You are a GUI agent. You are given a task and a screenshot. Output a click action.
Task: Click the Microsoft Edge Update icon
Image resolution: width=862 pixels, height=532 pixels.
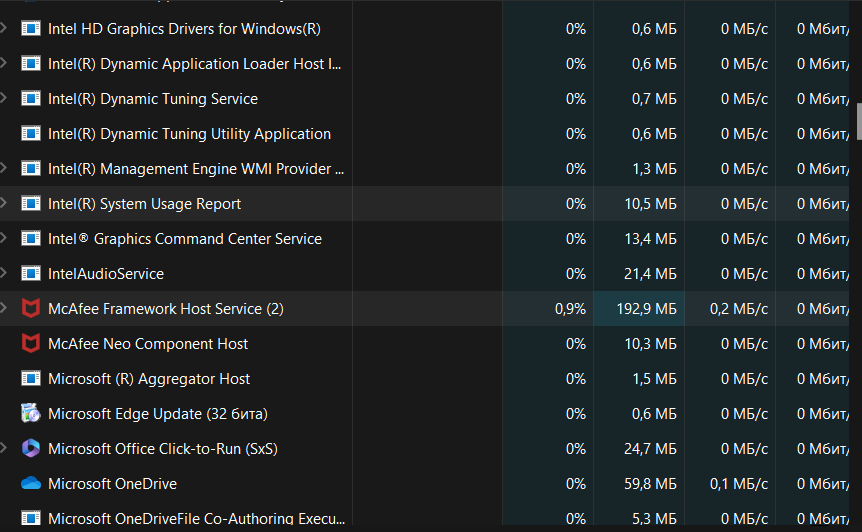point(31,414)
